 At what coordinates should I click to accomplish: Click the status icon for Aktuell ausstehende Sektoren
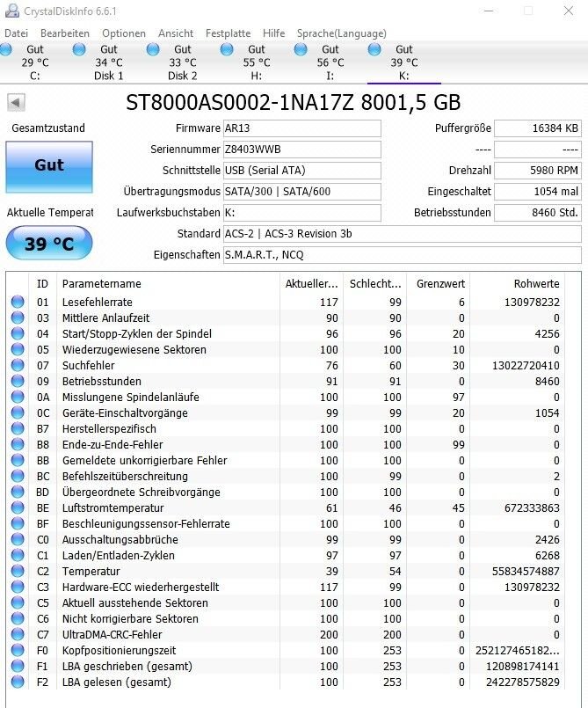[x=18, y=602]
